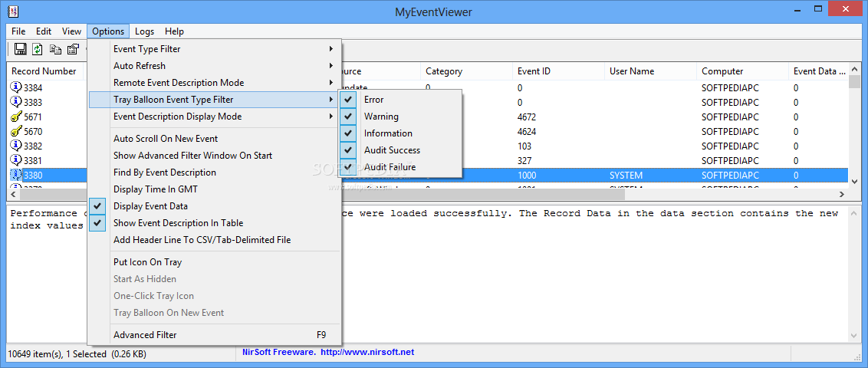Open the View menu
This screenshot has height=368, width=868.
[x=71, y=31]
